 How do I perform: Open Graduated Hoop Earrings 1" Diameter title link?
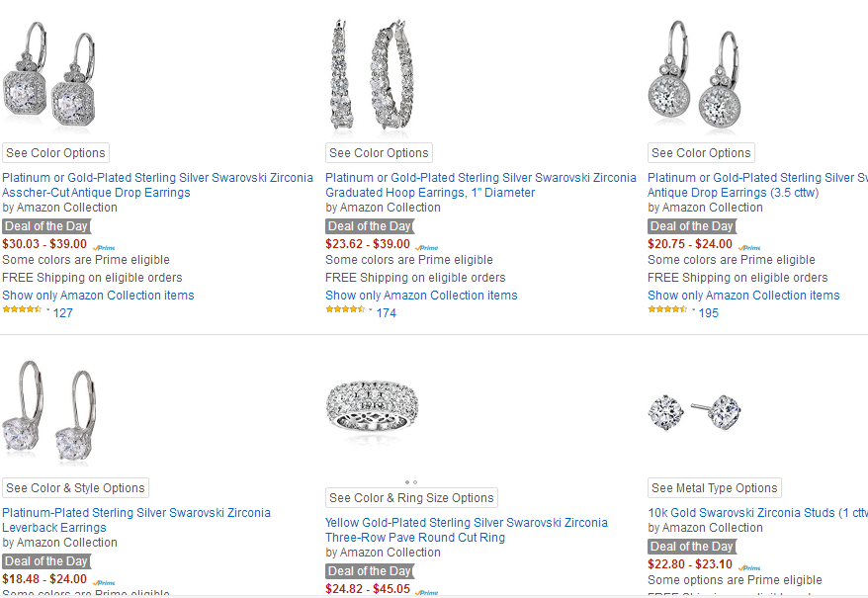430,193
